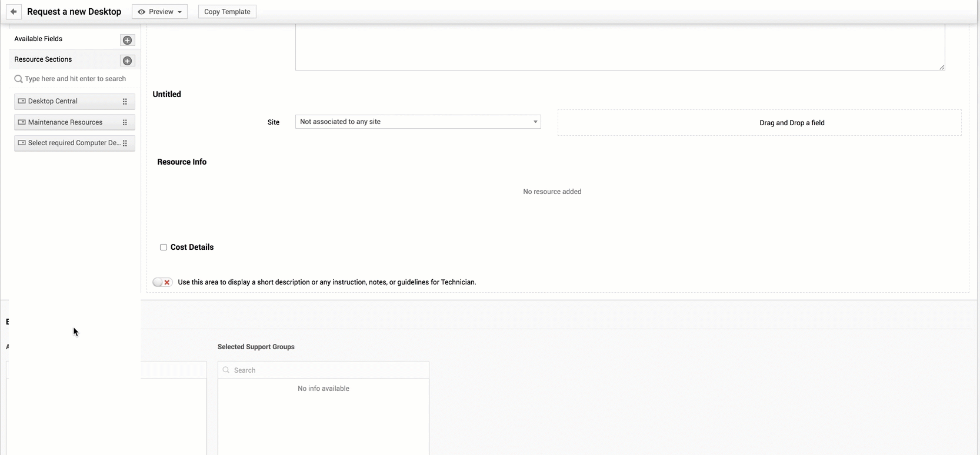This screenshot has width=980, height=455.
Task: Click the text area resize grip
Action: point(942,67)
